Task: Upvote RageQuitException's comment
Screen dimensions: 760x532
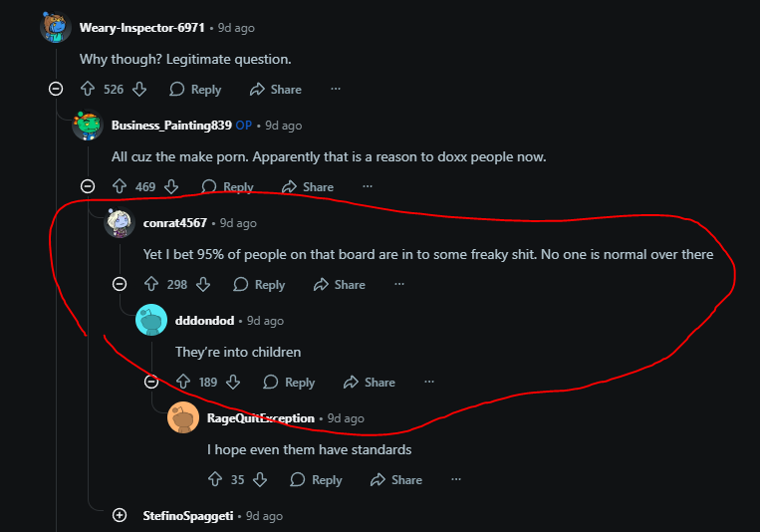Action: (215, 480)
